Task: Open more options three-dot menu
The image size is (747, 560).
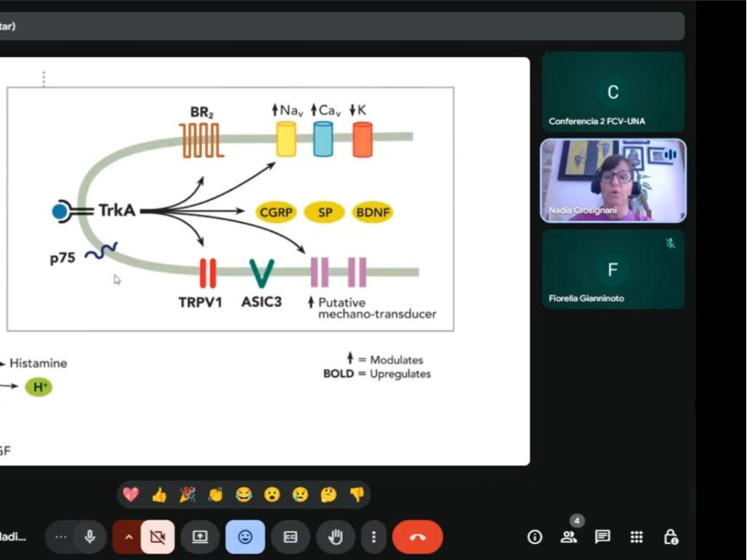Action: tap(373, 537)
